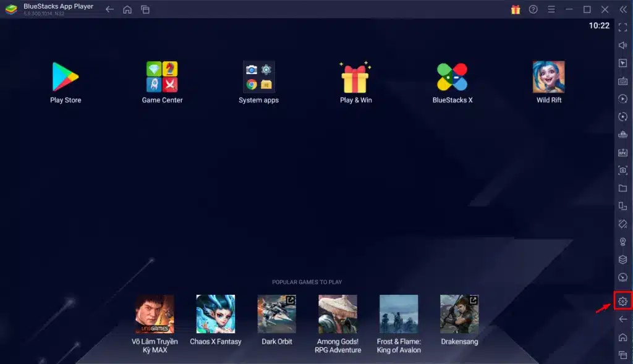Open the multi-instance manager layers icon
This screenshot has height=364, width=633.
[623, 260]
